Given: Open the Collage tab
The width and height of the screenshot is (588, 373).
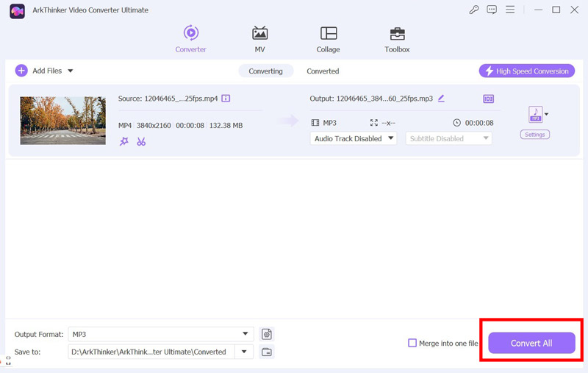Looking at the screenshot, I should point(328,39).
